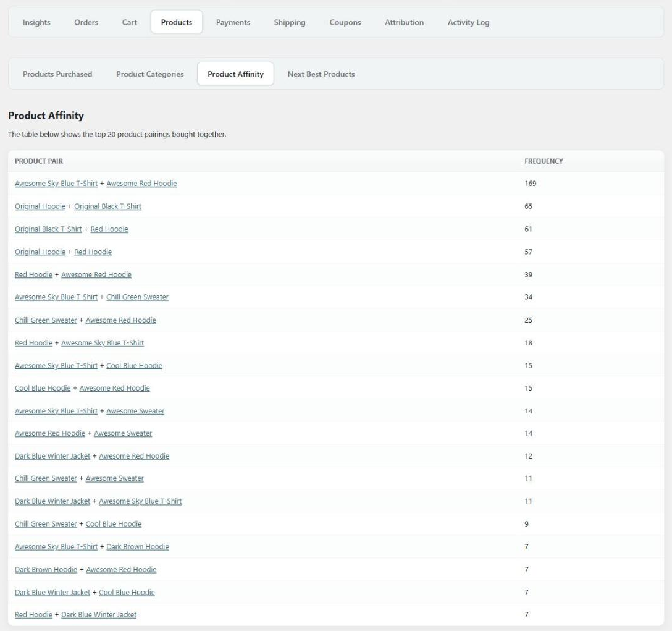Open Cool Blue Hoodie paired with Awesome Sky Blue T-Shirt
This screenshot has width=672, height=631.
click(134, 365)
